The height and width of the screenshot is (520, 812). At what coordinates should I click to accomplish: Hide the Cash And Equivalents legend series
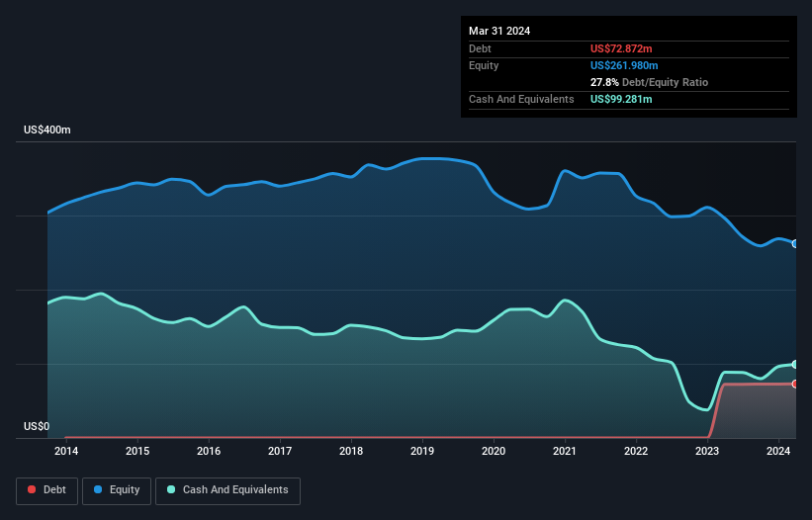[x=227, y=490]
